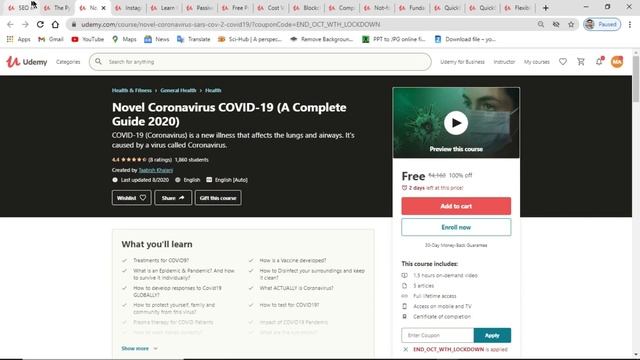Open the Categories menu
640x360 pixels.
68,62
